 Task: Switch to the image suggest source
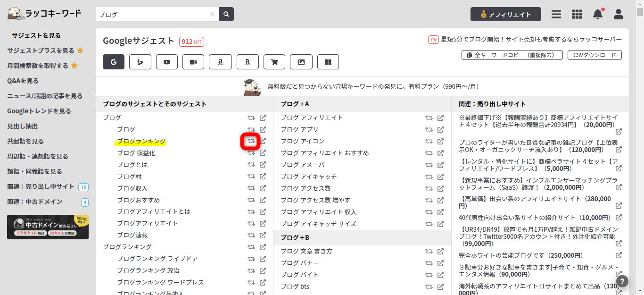(301, 62)
